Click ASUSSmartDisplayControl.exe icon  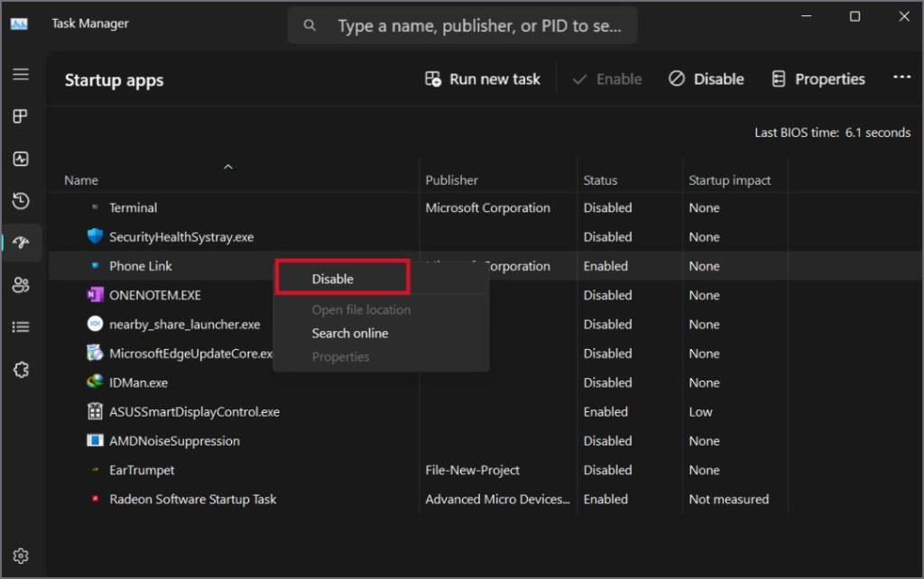point(95,411)
